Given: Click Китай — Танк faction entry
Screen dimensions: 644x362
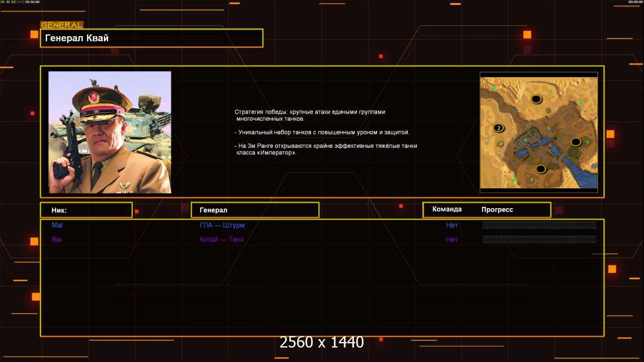Looking at the screenshot, I should (222, 240).
